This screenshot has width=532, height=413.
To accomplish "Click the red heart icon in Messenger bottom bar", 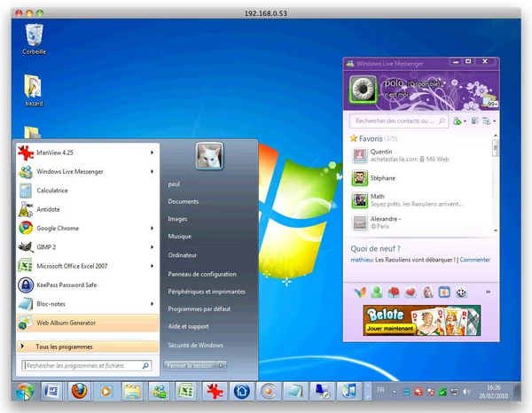I will click(x=411, y=292).
